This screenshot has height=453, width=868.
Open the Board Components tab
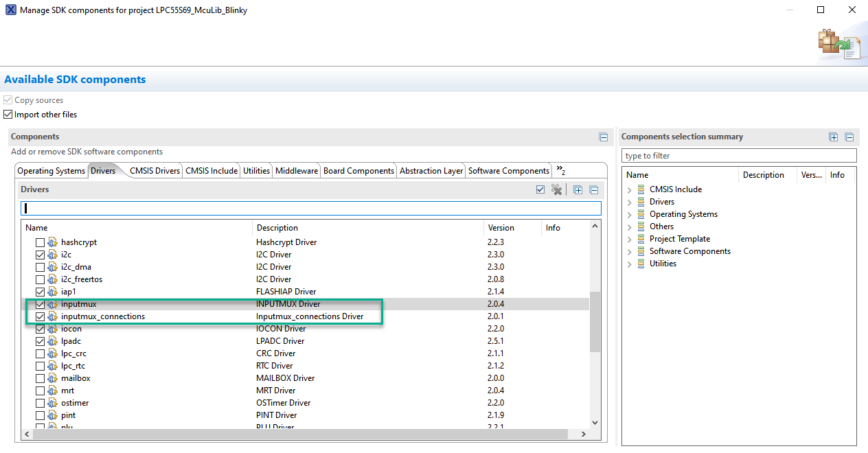point(358,170)
